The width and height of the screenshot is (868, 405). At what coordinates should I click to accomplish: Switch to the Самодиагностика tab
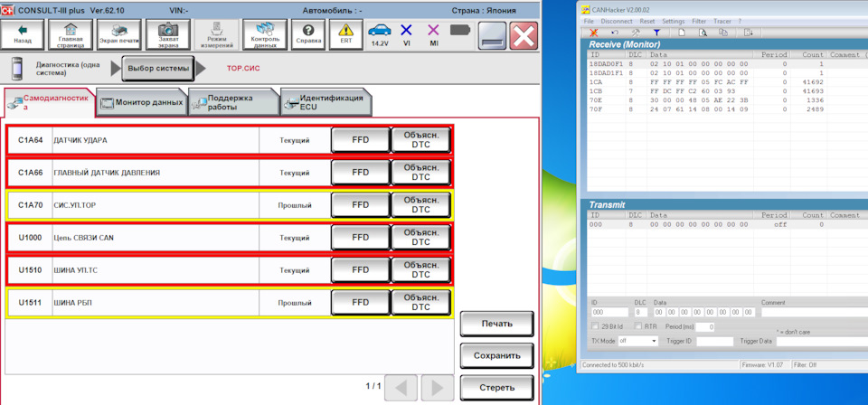(49, 102)
